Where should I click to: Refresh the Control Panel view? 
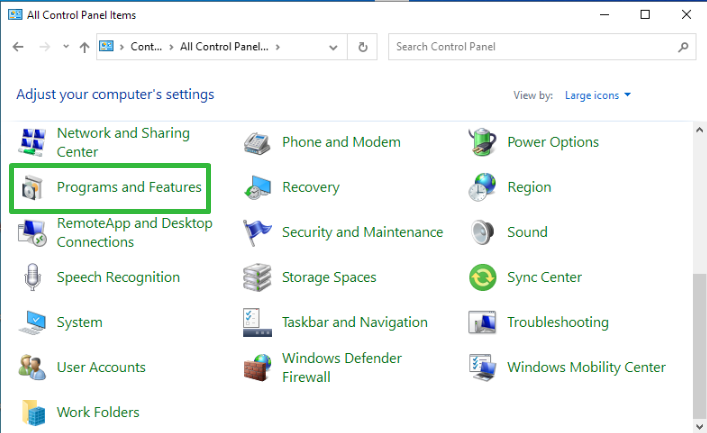click(x=363, y=47)
